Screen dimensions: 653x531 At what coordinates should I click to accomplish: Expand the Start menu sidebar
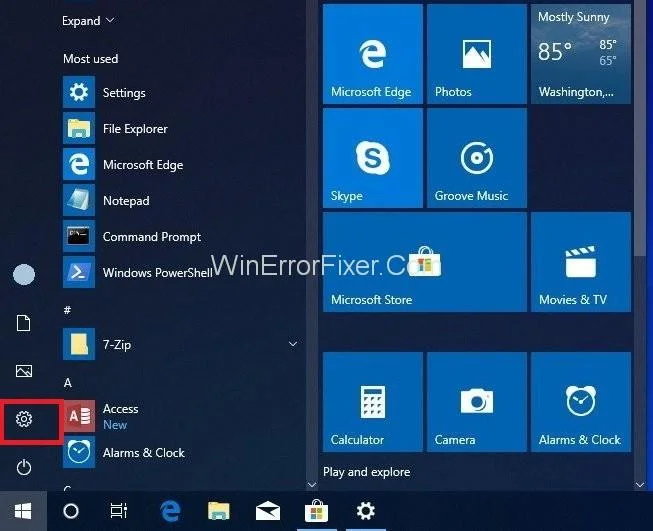coord(88,20)
